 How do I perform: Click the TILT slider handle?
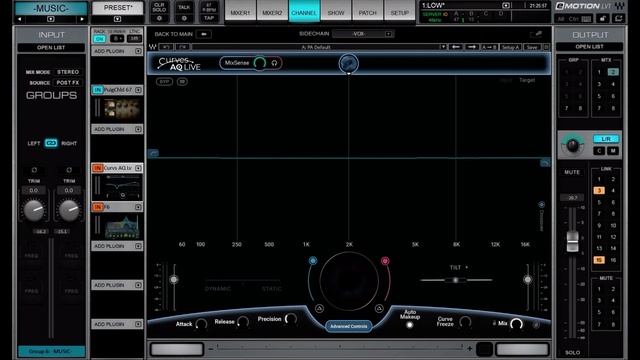[456, 280]
